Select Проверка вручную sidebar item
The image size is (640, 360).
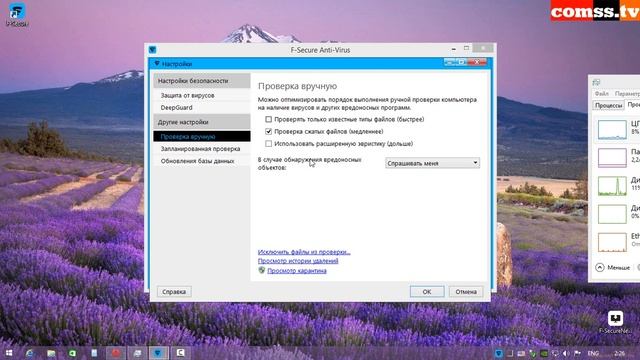pyautogui.click(x=202, y=136)
